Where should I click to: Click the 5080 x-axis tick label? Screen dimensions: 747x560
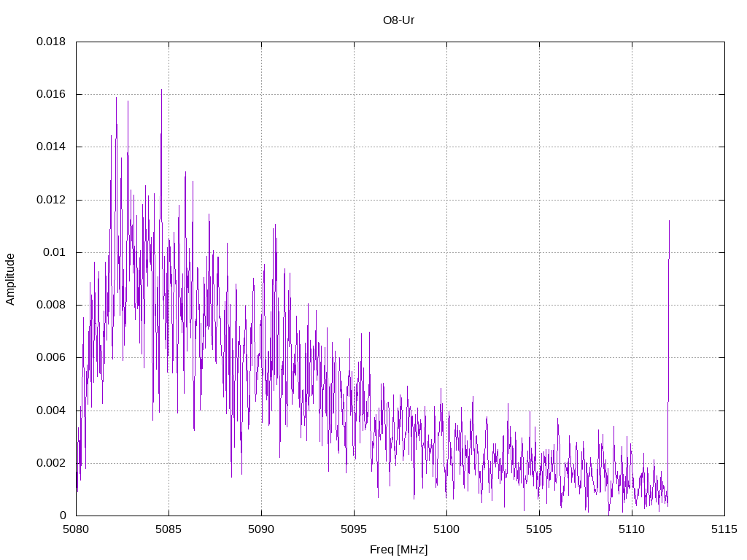click(76, 529)
